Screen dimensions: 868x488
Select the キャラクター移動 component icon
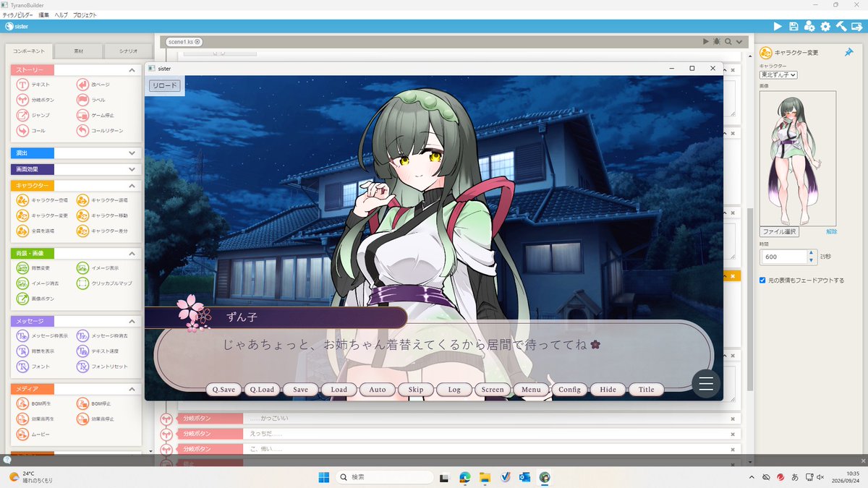[x=82, y=215]
